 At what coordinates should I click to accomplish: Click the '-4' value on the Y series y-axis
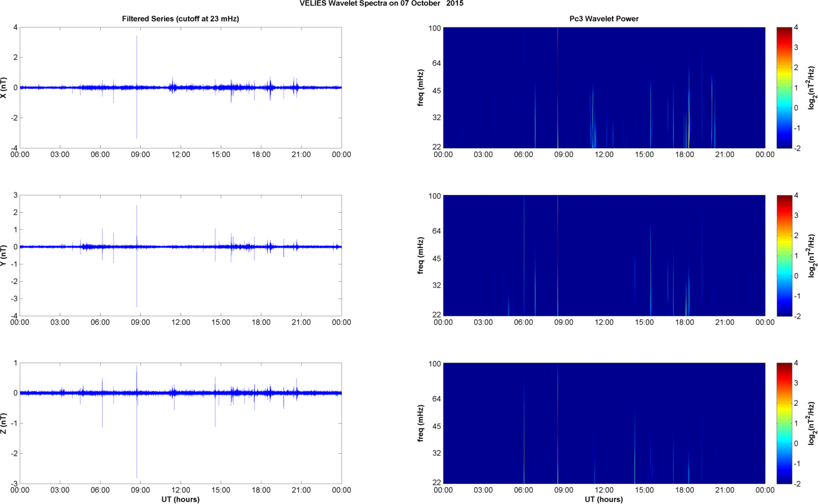point(14,316)
